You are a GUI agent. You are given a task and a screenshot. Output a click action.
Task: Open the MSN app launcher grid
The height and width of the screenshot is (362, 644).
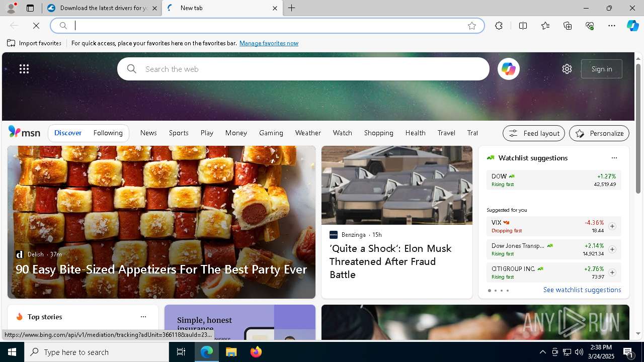tap(24, 69)
